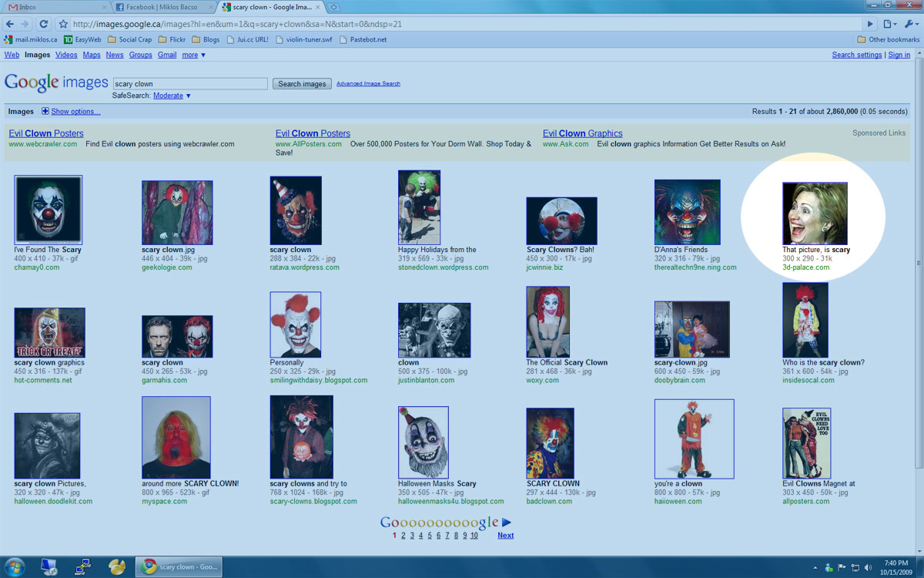Reload the page with the refresh icon
The height and width of the screenshot is (578, 924).
click(44, 24)
